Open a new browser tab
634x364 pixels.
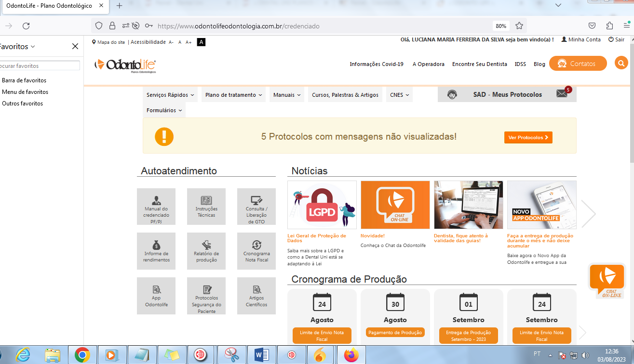(x=119, y=6)
